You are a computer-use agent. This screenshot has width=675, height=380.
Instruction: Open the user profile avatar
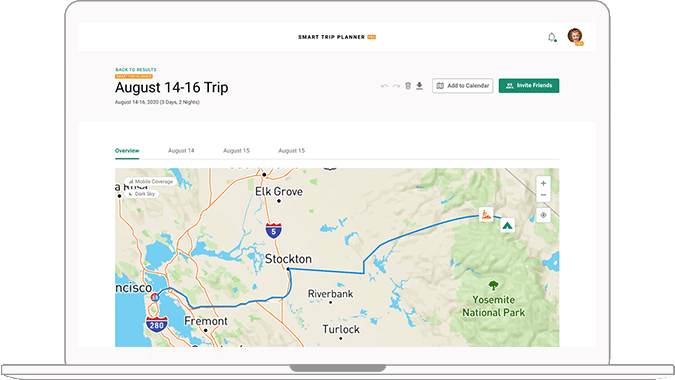point(575,36)
